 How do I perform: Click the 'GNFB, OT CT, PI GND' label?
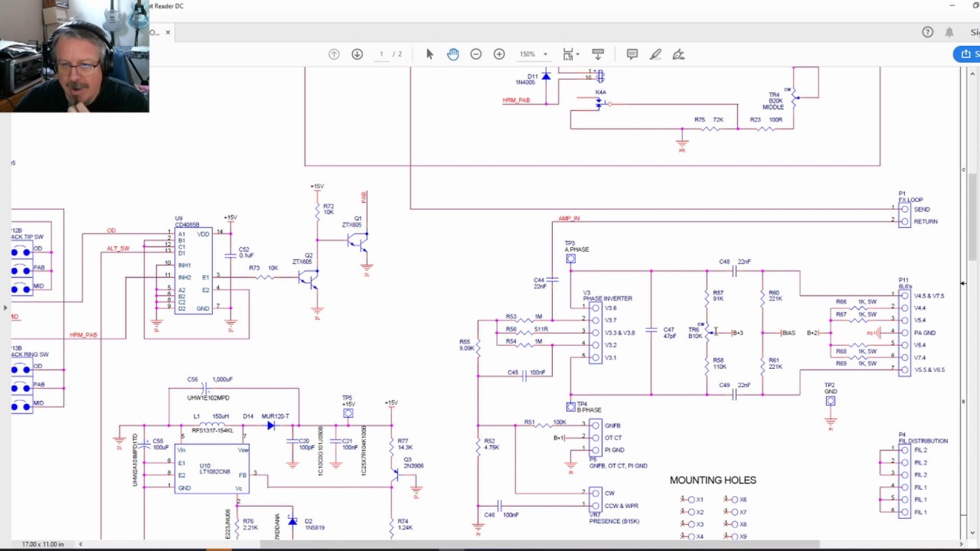click(x=618, y=465)
